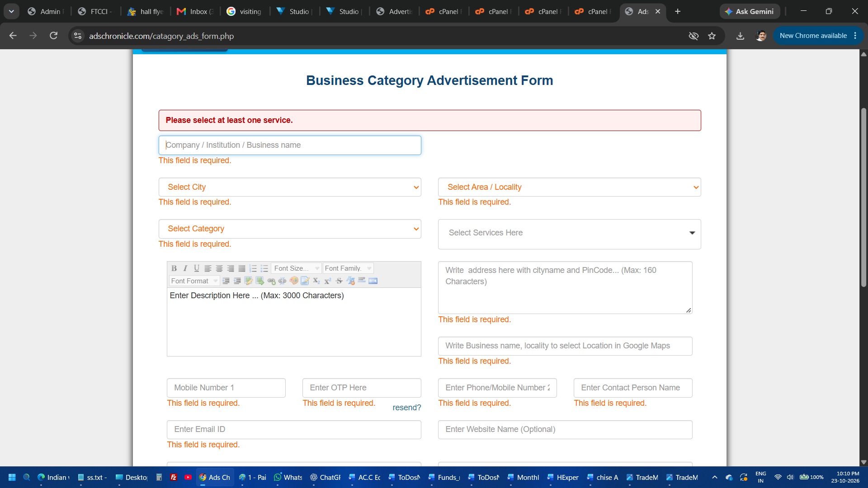Image resolution: width=868 pixels, height=488 pixels.
Task: Insert numbered list in description editor
Action: point(253,268)
